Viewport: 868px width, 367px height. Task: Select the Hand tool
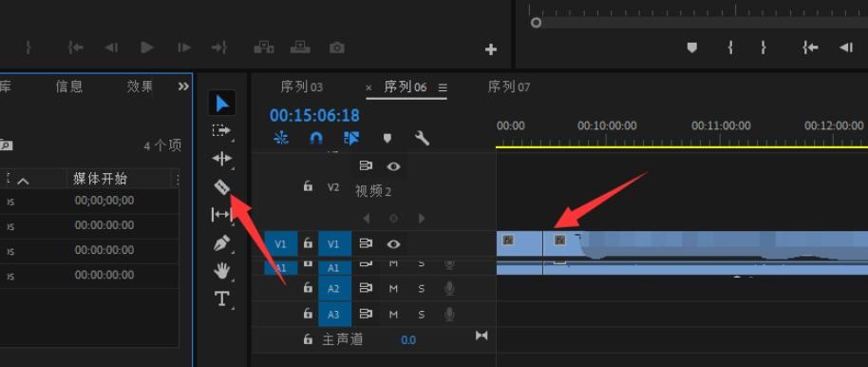tap(222, 271)
